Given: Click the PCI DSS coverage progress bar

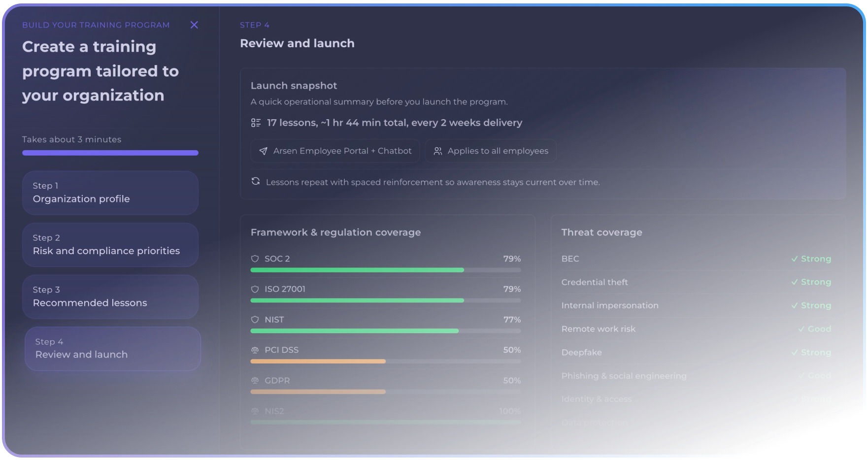Looking at the screenshot, I should pyautogui.click(x=386, y=361).
